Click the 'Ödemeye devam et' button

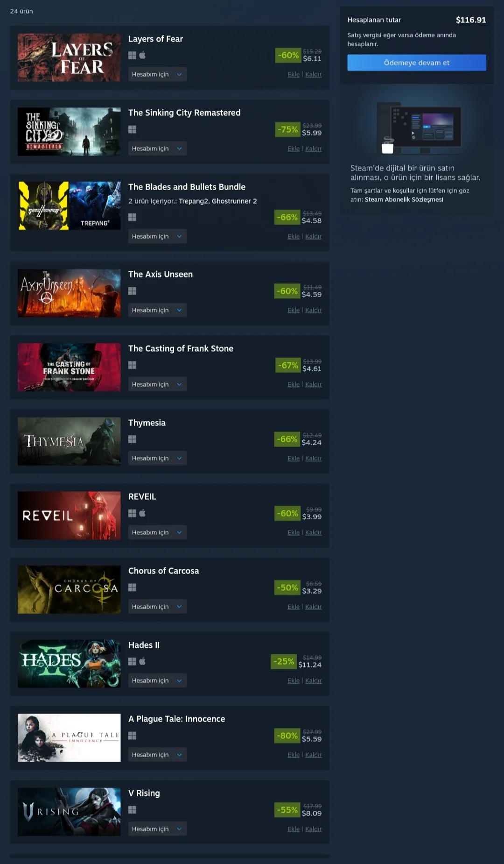tap(417, 63)
